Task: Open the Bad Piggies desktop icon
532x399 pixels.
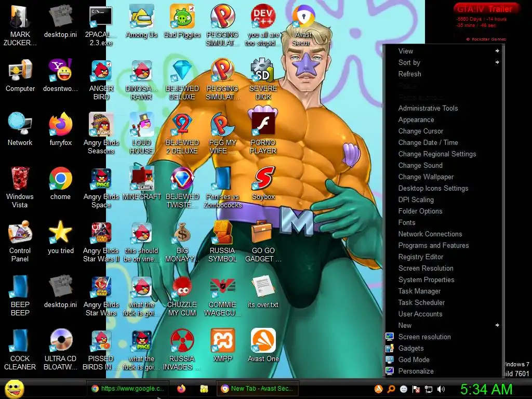Action: click(182, 21)
